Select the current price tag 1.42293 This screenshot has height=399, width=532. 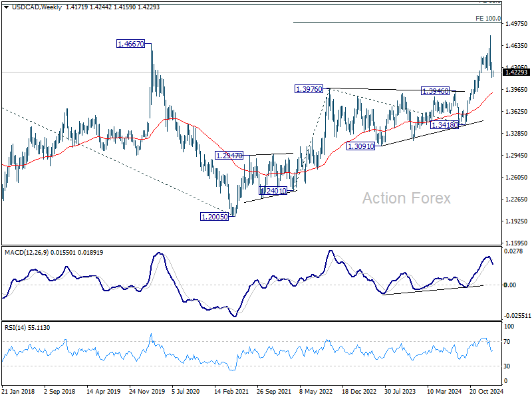click(516, 72)
